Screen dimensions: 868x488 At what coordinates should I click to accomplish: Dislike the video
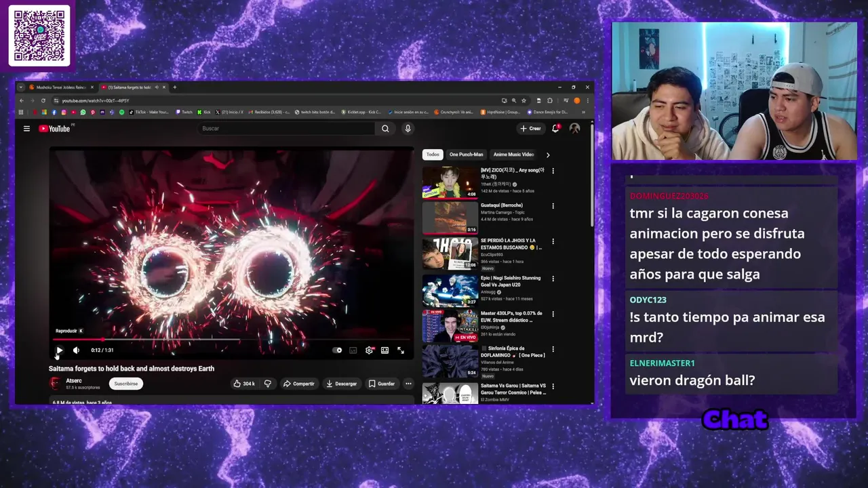point(267,384)
